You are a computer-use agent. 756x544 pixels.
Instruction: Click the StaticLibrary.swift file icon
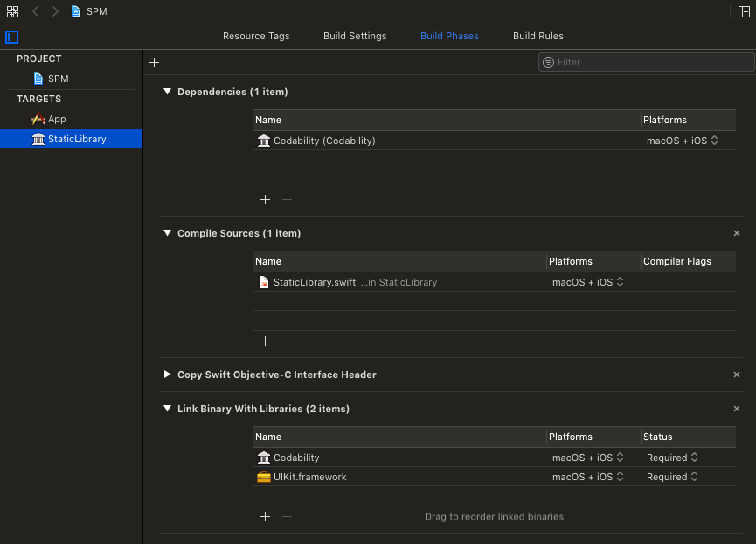(264, 282)
